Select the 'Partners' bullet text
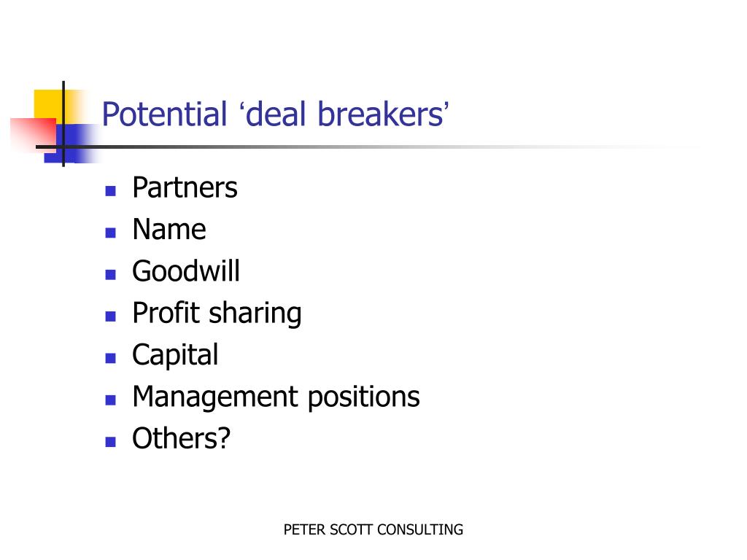 pos(185,187)
